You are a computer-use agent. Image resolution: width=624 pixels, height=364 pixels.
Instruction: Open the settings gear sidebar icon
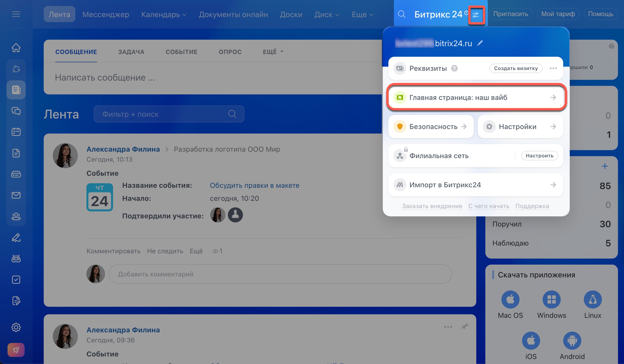(16, 327)
